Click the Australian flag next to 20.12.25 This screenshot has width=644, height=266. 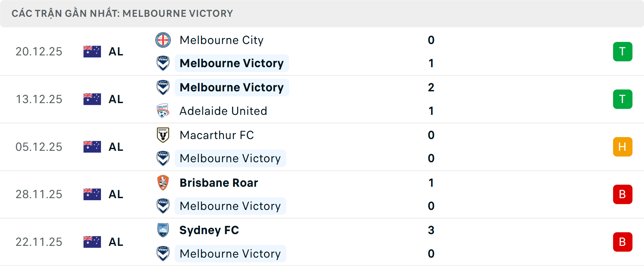click(x=92, y=51)
